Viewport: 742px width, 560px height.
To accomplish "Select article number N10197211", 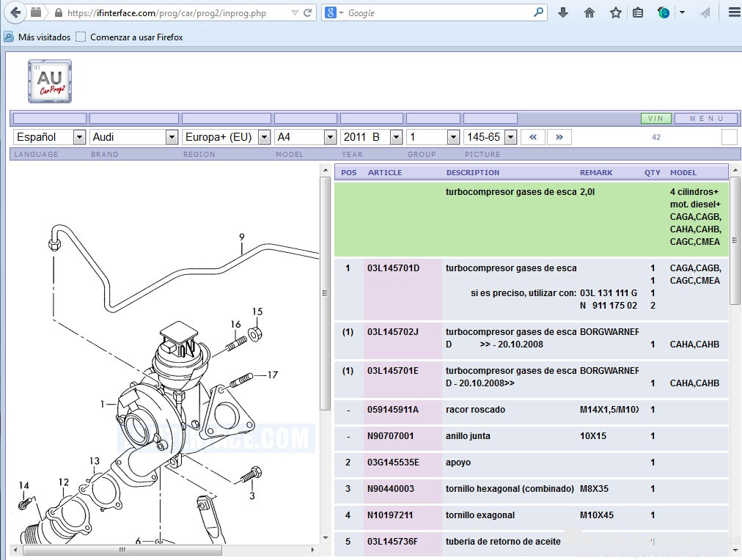I will pyautogui.click(x=390, y=515).
